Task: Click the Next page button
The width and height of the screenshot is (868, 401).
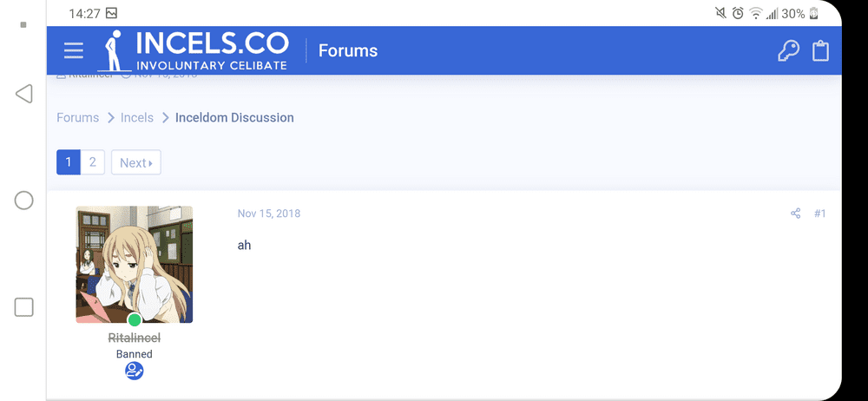Action: pyautogui.click(x=136, y=162)
